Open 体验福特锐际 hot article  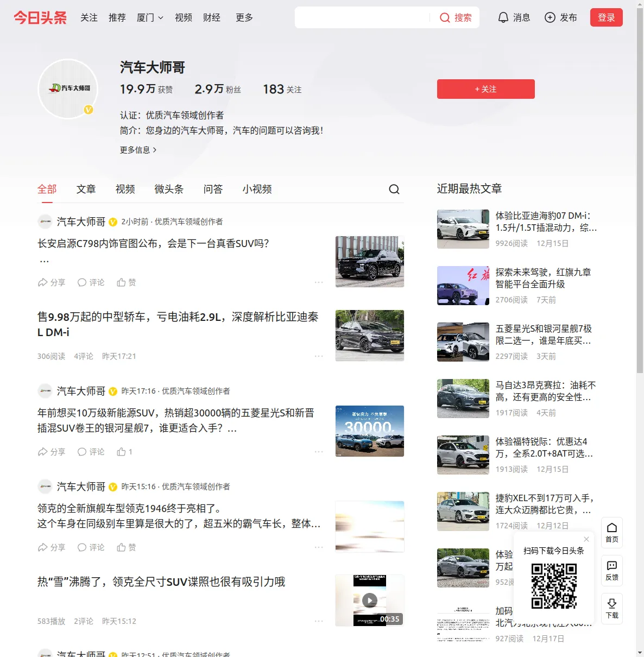tap(545, 447)
